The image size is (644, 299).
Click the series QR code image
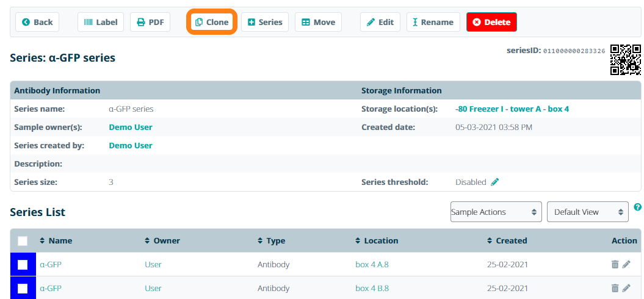coord(626,59)
